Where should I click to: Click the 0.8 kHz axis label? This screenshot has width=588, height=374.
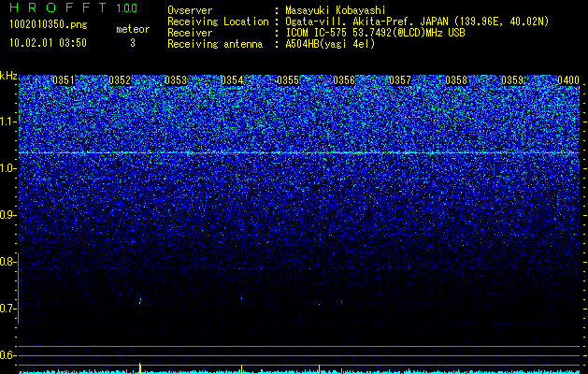point(7,262)
